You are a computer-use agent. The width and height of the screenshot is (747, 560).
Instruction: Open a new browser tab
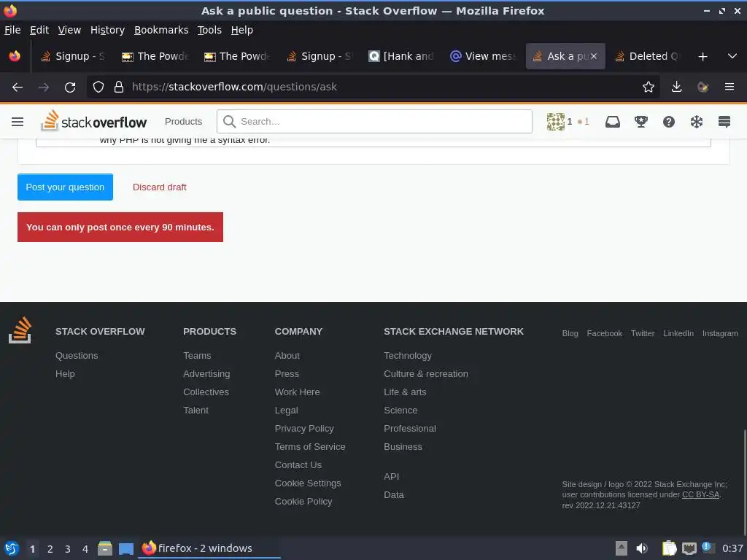[703, 57]
